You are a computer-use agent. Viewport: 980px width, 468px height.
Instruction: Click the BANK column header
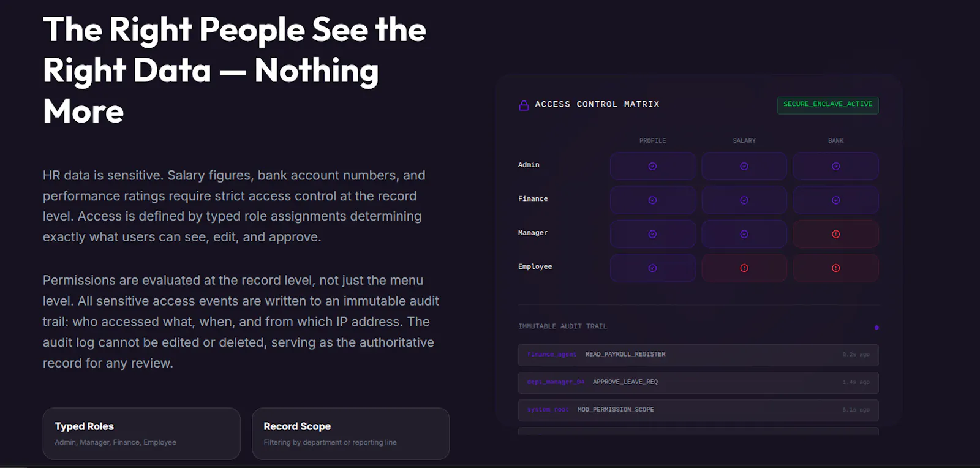pos(836,140)
